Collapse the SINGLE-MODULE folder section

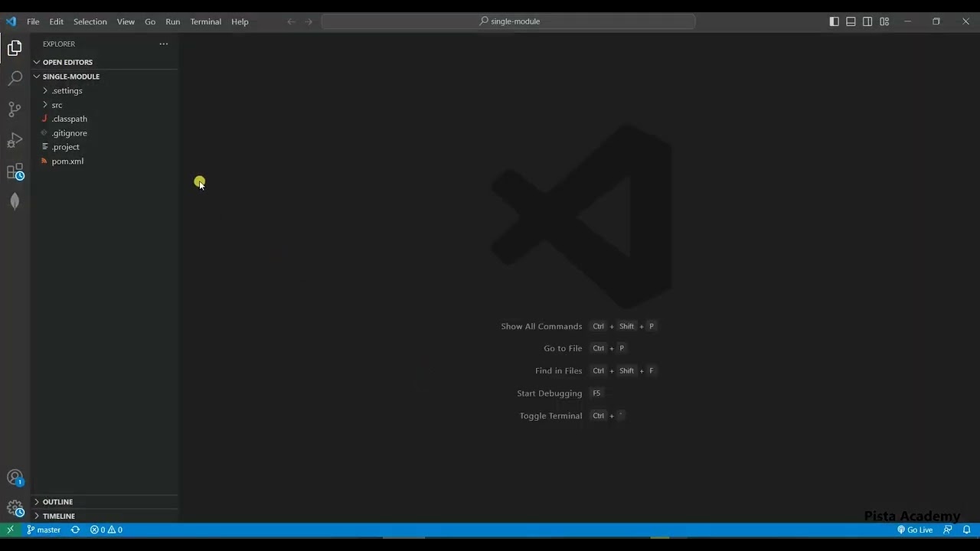[104, 77]
